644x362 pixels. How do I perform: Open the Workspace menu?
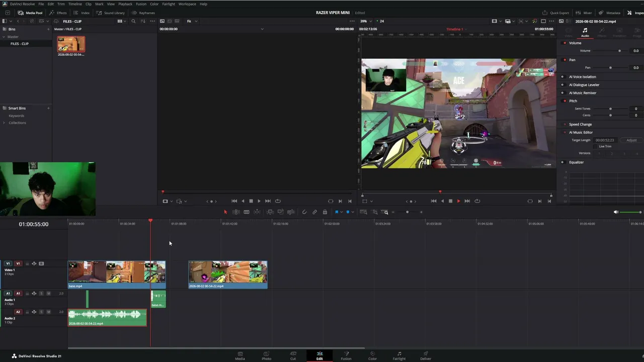click(x=187, y=4)
